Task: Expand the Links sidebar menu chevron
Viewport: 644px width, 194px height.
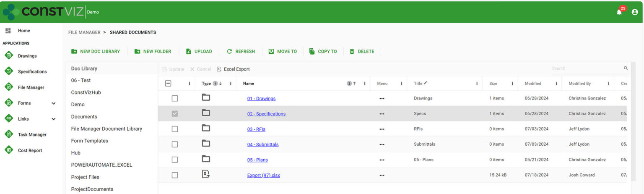Action: point(54,119)
